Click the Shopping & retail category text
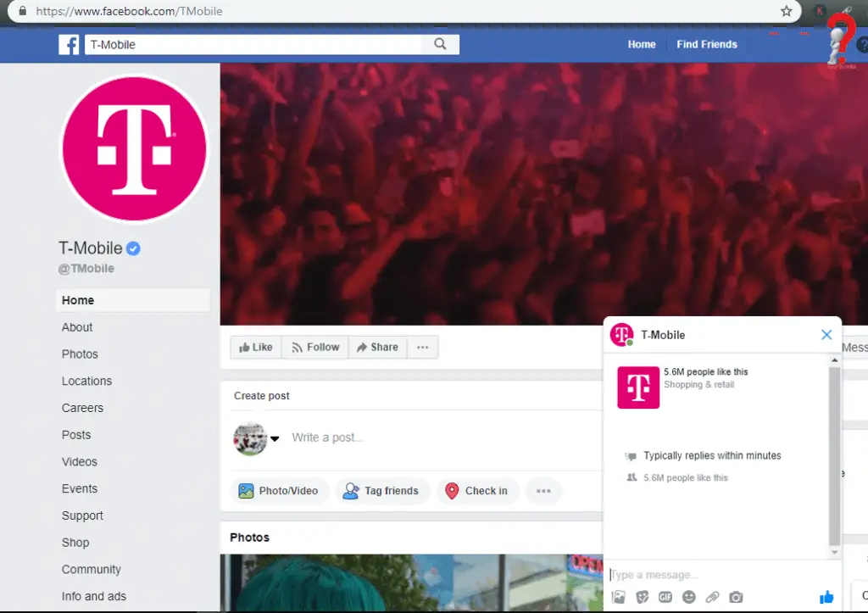The height and width of the screenshot is (613, 868). 699,385
